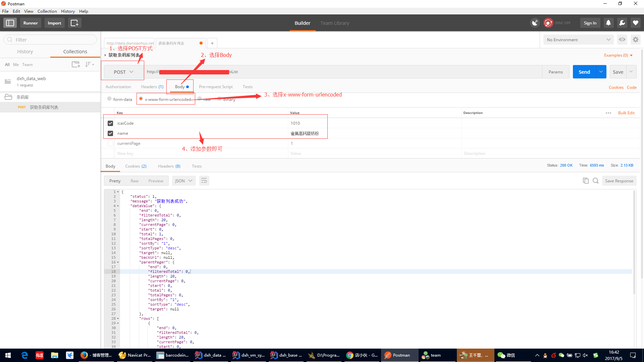Click the Bulk Edit link
Viewport: 644px width, 362px height.
point(626,113)
